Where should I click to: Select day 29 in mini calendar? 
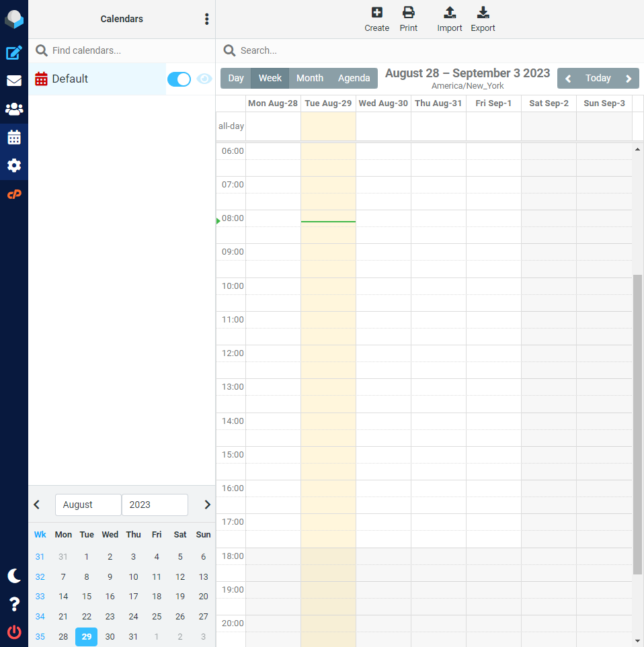(86, 637)
